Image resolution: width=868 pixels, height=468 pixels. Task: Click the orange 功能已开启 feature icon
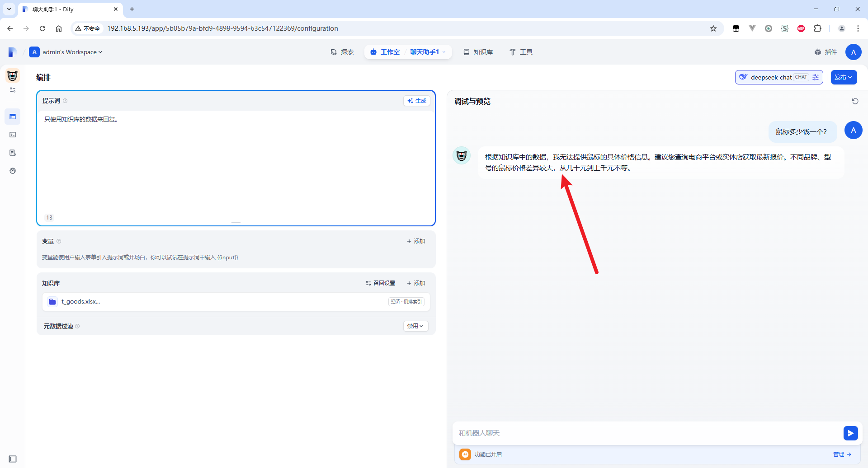[465, 454]
